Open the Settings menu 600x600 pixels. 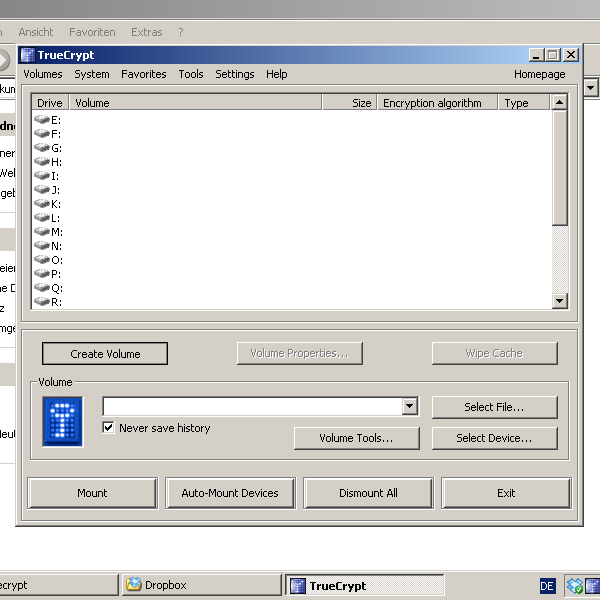(235, 74)
